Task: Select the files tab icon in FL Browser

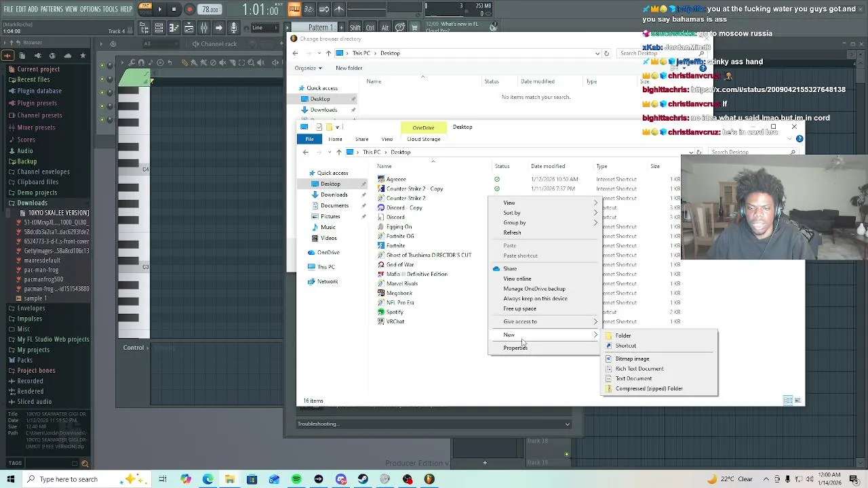Action: [x=22, y=56]
